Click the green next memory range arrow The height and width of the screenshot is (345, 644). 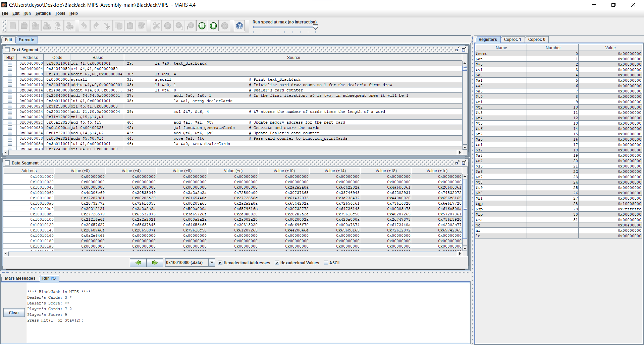coord(155,263)
